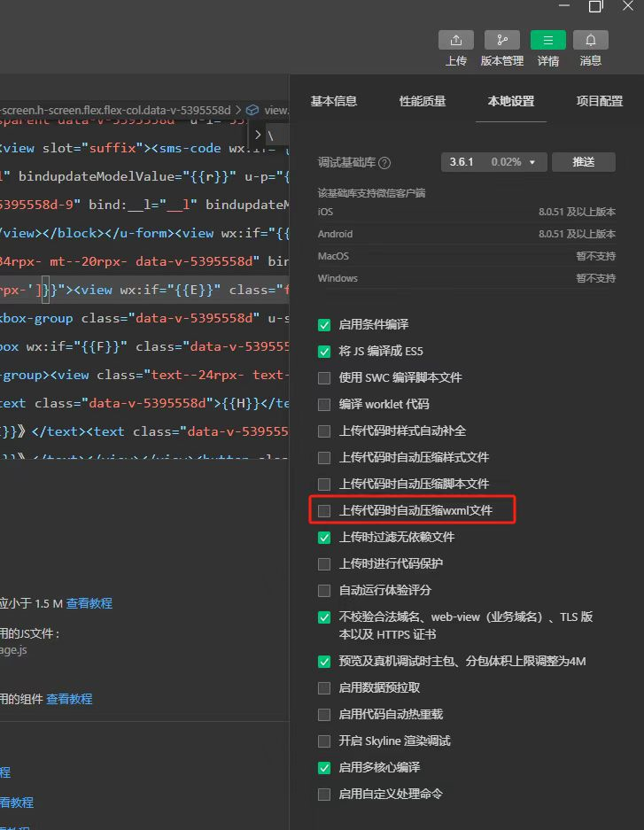Click the maximize window icon
Image resolution: width=644 pixels, height=830 pixels.
tap(595, 6)
